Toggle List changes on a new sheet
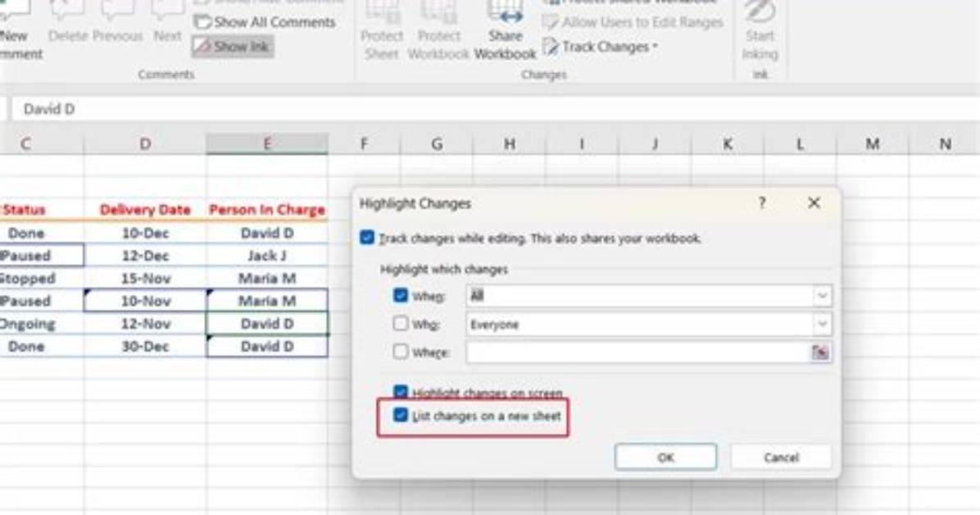This screenshot has width=980, height=515. [x=401, y=415]
